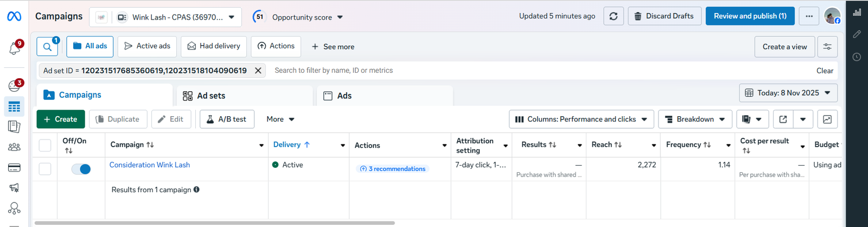Open the notifications bell icon
This screenshot has width=868, height=227.
[15, 48]
